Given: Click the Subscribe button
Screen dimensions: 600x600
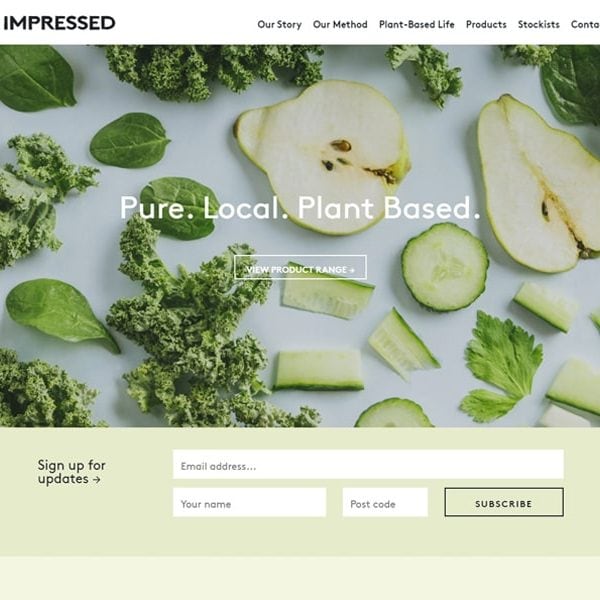Looking at the screenshot, I should coord(504,502).
